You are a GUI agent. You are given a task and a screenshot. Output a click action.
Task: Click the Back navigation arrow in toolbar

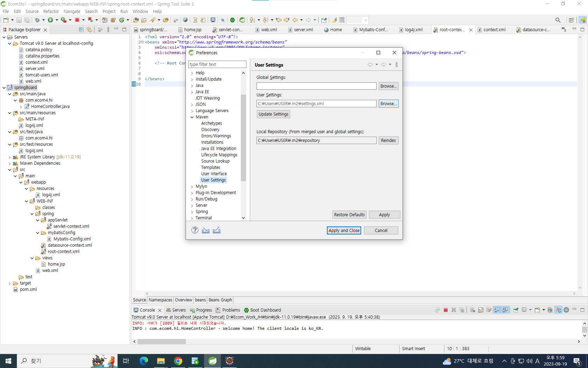295,20
